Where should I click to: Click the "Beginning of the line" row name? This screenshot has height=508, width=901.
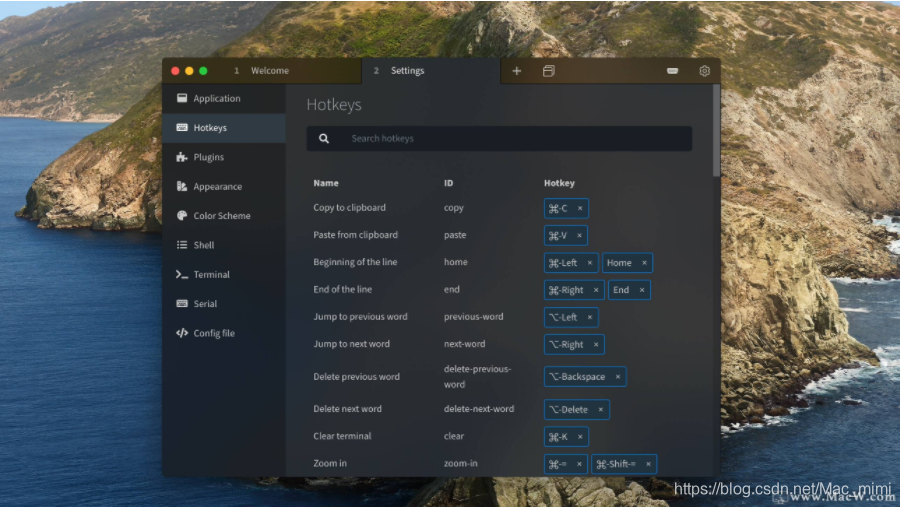point(355,262)
